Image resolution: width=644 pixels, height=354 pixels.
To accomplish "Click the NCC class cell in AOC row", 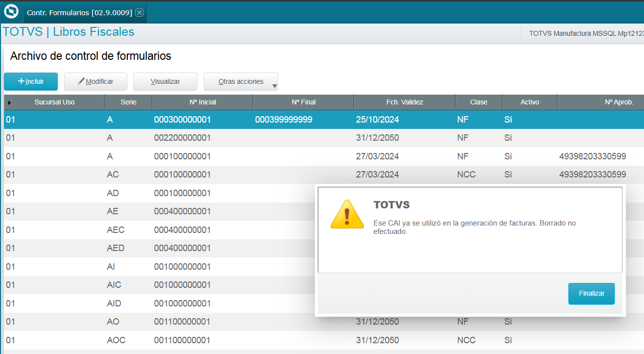I will click(x=466, y=340).
